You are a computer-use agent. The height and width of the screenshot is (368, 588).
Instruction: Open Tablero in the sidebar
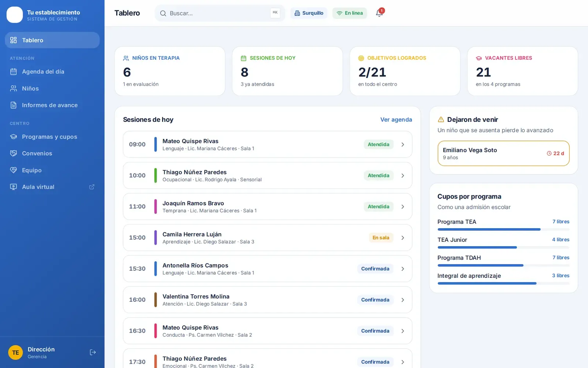click(x=52, y=40)
